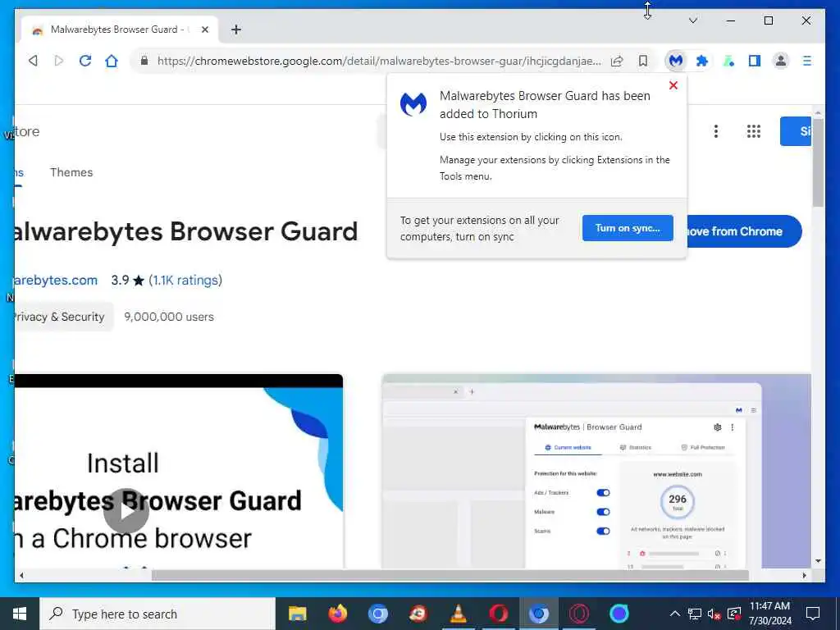This screenshot has width=840, height=630.
Task: Open the Thorium main menu
Action: 807,61
